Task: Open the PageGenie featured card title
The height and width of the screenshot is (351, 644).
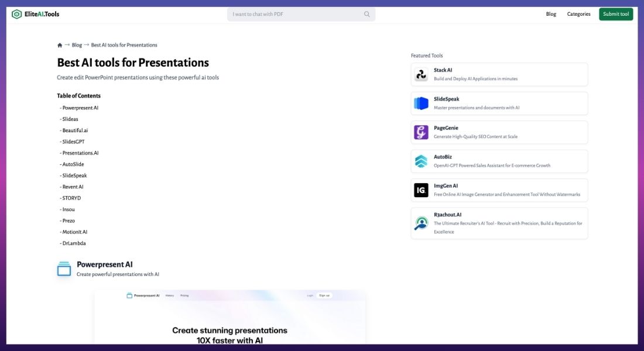Action: coord(446,128)
